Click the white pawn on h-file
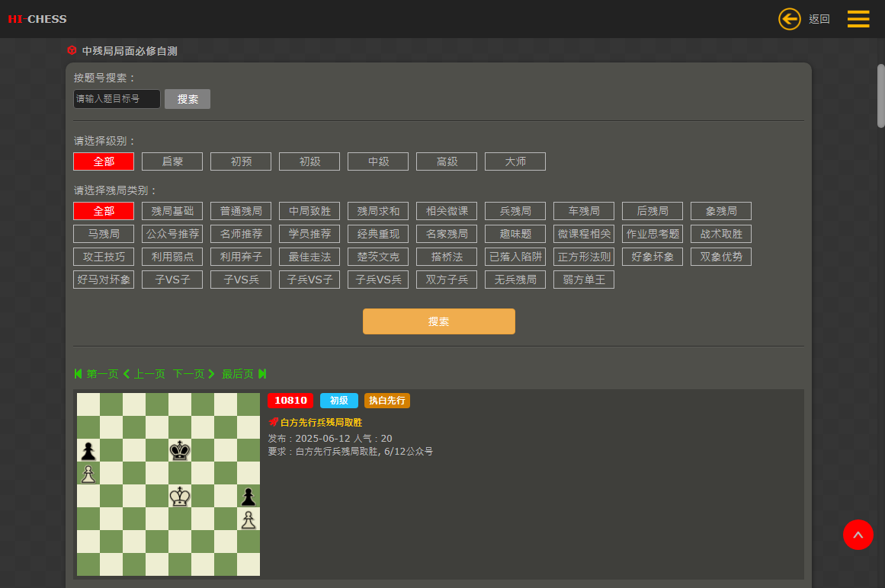885x588 pixels. coord(249,519)
